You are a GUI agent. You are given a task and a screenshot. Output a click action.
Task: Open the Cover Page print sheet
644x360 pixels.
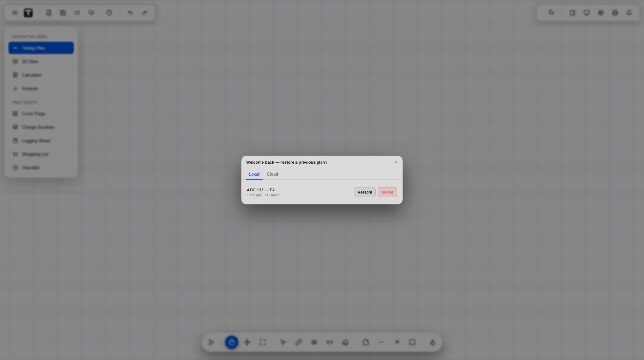point(41,114)
